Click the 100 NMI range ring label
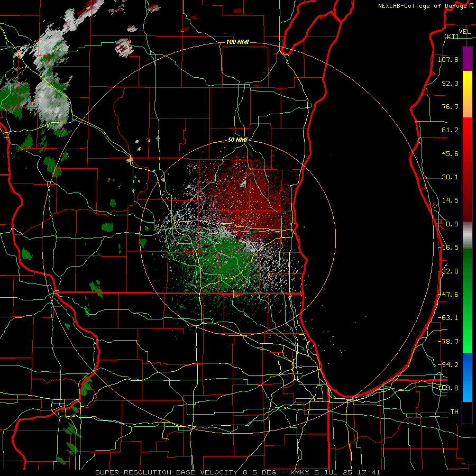 pyautogui.click(x=237, y=42)
